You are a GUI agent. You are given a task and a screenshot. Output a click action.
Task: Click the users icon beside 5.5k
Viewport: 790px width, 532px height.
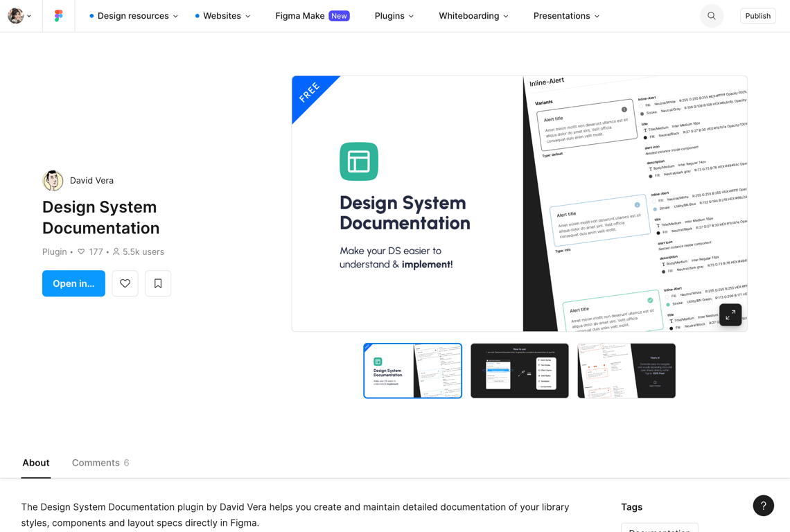pyautogui.click(x=115, y=251)
